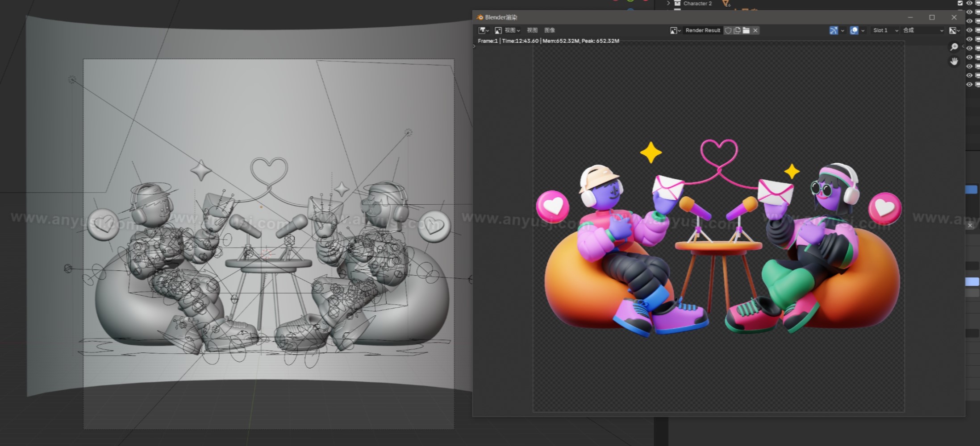Open the Slot 1 render slot dropdown
Screen dimensions: 980x446
(x=885, y=30)
